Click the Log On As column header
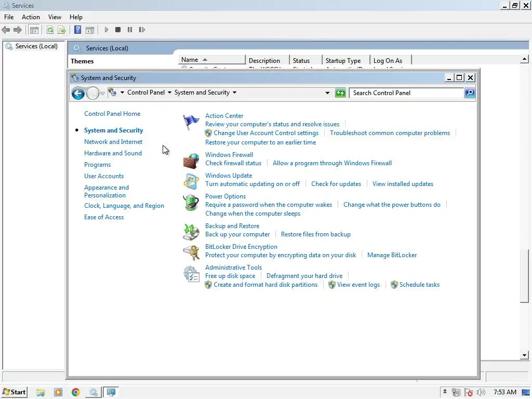The height and width of the screenshot is (399, 532). pos(390,60)
